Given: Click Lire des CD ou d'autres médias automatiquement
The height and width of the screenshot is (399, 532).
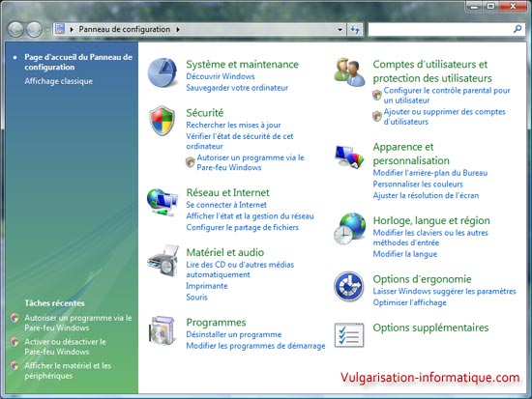Looking at the screenshot, I should [240, 270].
